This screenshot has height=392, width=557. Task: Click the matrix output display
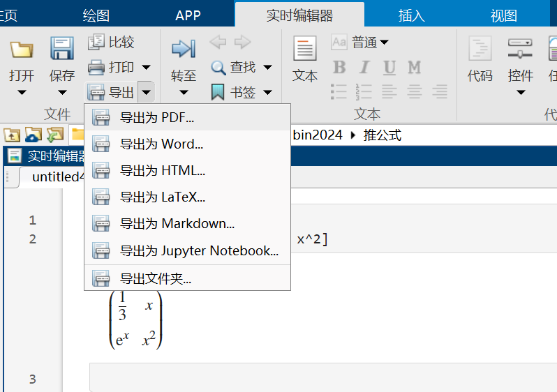click(135, 321)
